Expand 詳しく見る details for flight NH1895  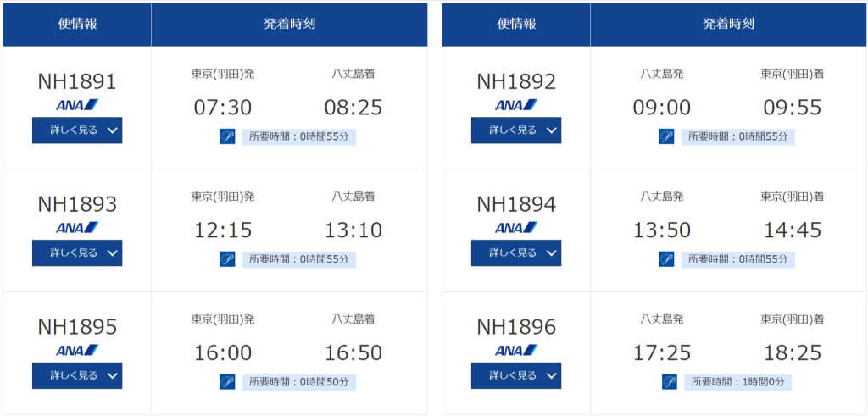77,375
